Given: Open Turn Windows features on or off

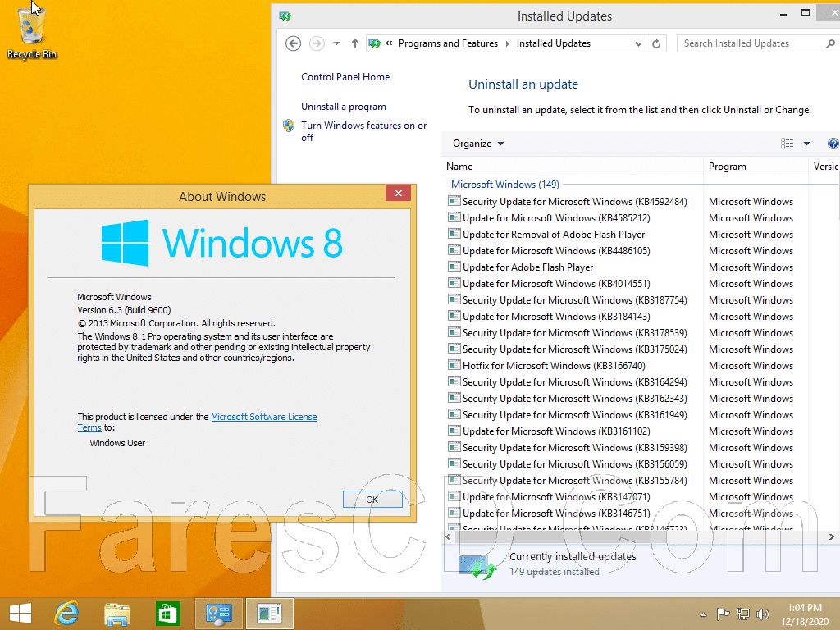Looking at the screenshot, I should click(x=363, y=131).
